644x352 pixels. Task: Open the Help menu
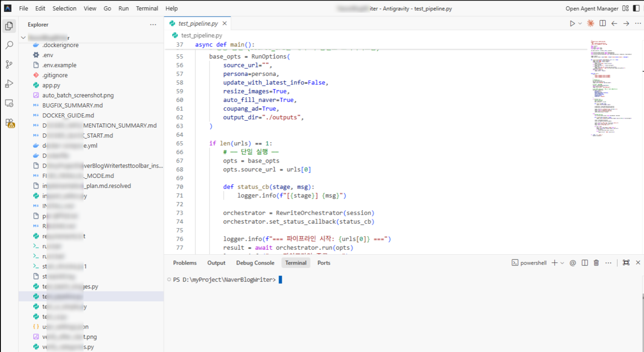click(x=171, y=8)
